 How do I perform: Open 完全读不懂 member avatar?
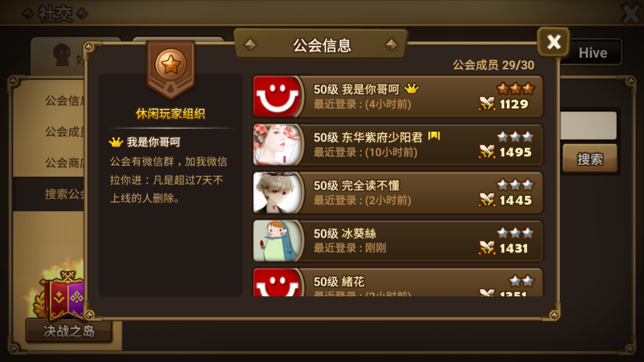278,193
